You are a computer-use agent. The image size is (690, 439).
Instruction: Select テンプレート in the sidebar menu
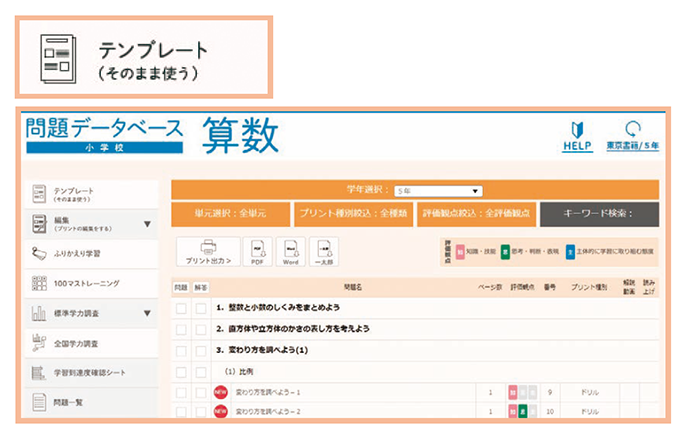[92, 193]
